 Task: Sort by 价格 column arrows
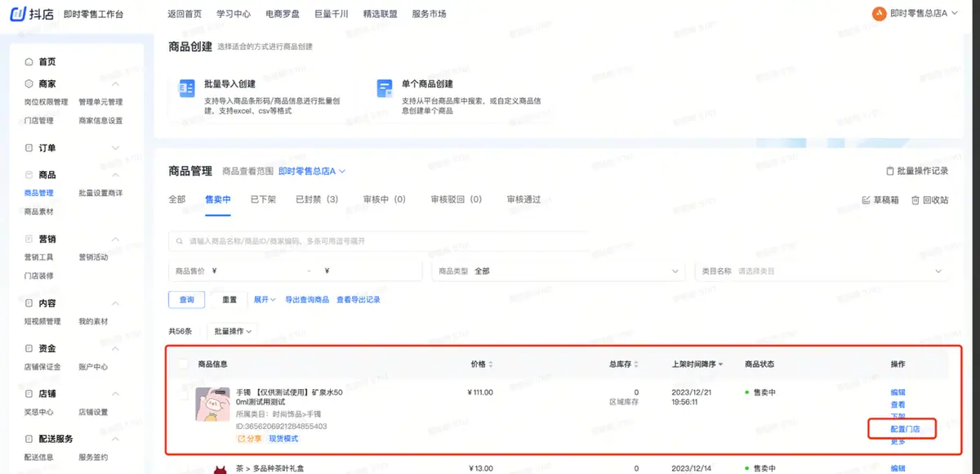[x=491, y=364]
